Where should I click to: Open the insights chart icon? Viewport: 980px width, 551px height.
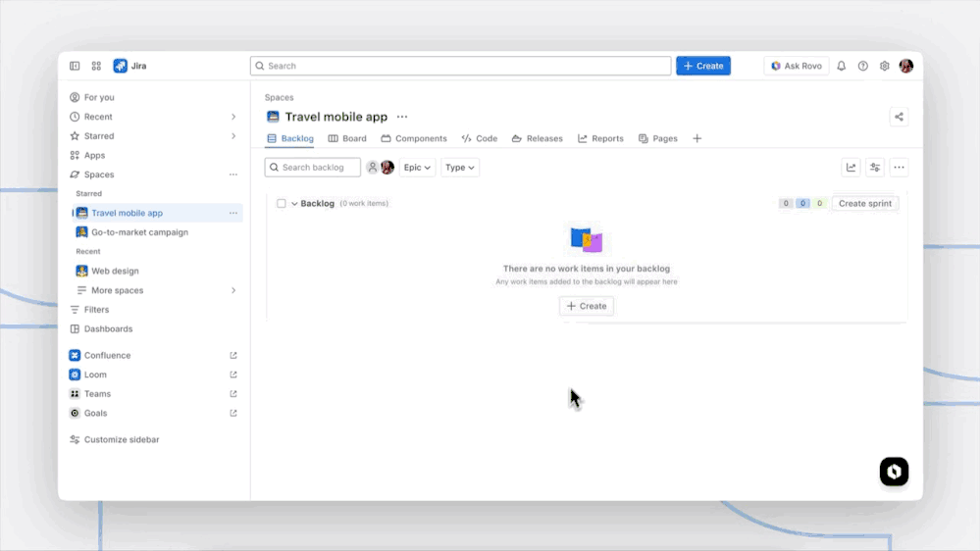coord(851,168)
